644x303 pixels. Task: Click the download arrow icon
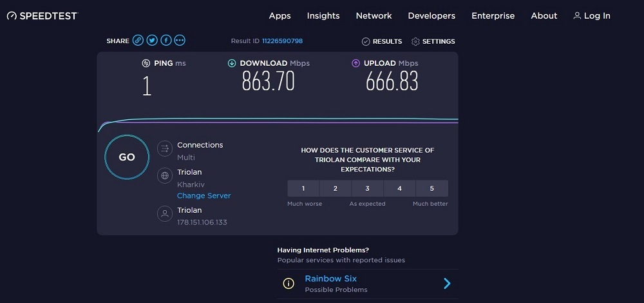tap(232, 63)
